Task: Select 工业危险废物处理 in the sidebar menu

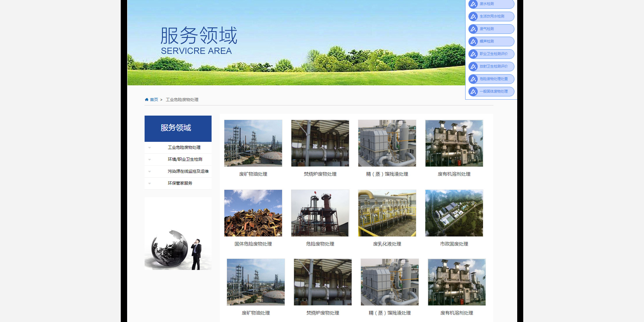Action: click(x=184, y=148)
